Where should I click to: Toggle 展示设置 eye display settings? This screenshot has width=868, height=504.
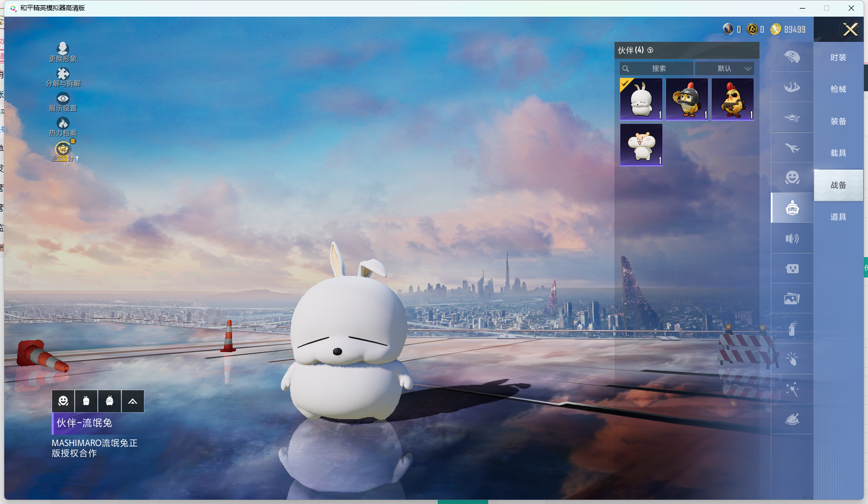(x=63, y=99)
